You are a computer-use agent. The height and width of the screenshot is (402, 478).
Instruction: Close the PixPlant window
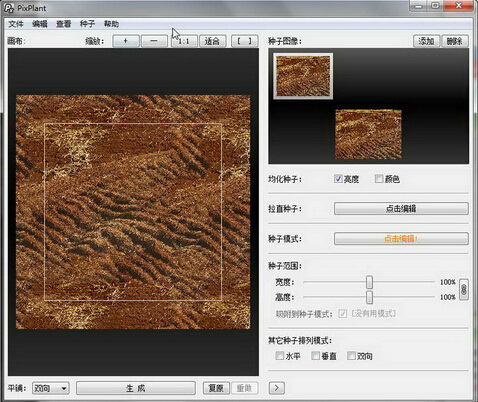(x=459, y=6)
